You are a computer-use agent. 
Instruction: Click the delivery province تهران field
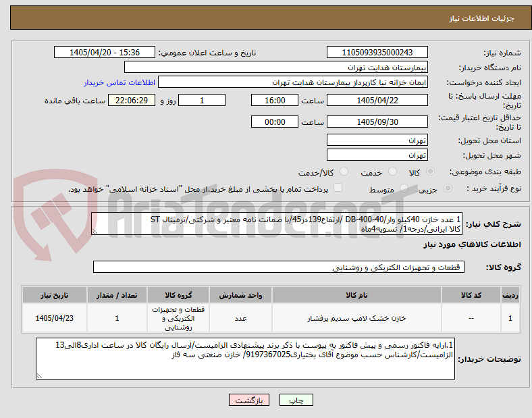tap(377, 140)
